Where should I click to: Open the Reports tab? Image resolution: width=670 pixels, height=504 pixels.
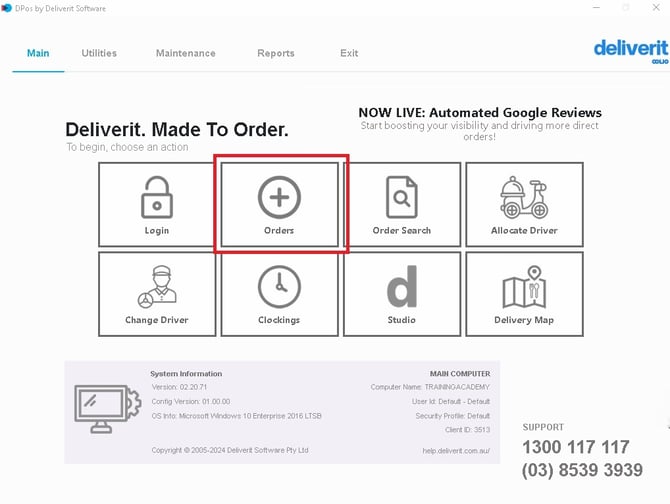point(276,53)
